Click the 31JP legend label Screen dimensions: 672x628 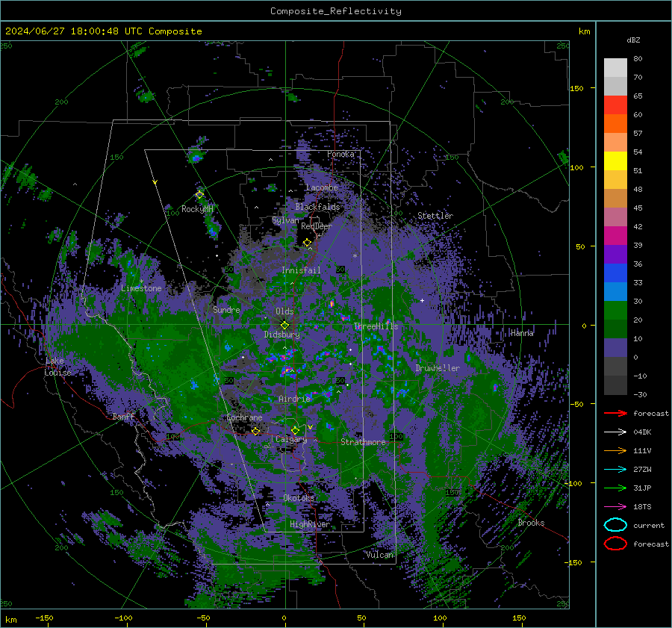(x=642, y=488)
